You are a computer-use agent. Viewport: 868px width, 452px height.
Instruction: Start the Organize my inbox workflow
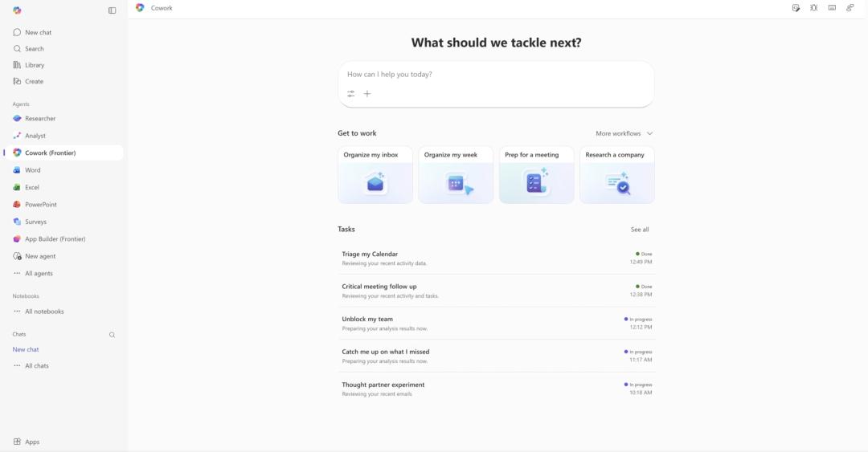pos(375,175)
